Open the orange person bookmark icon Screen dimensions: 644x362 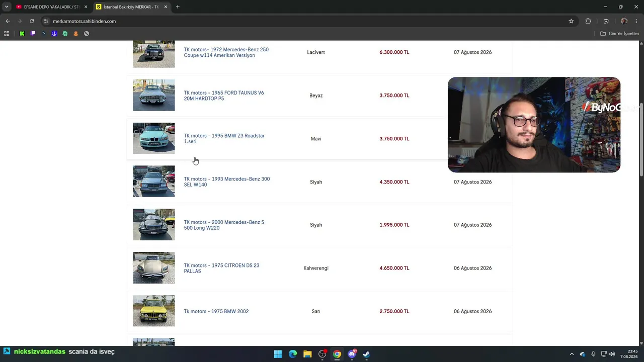point(76,34)
